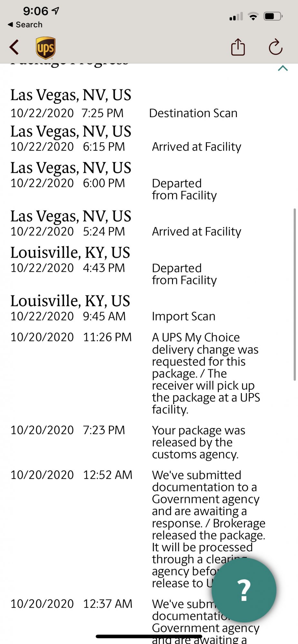Image resolution: width=298 pixels, height=644 pixels.
Task: Tap the released by customs agency entry
Action: [x=198, y=442]
